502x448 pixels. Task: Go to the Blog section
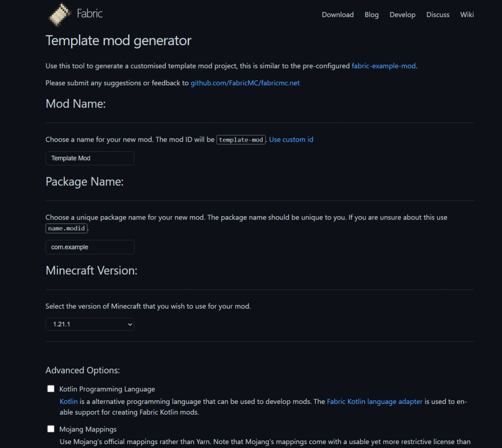click(372, 15)
